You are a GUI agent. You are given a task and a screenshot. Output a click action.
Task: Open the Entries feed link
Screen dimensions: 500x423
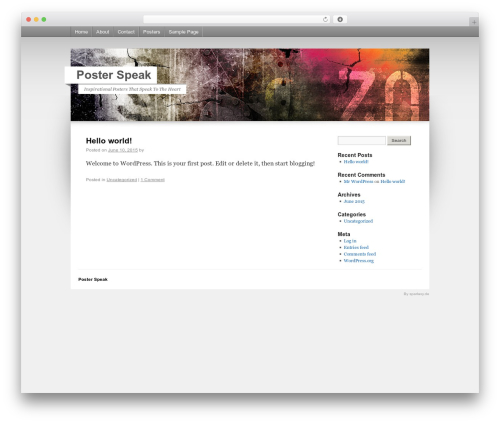pyautogui.click(x=356, y=247)
